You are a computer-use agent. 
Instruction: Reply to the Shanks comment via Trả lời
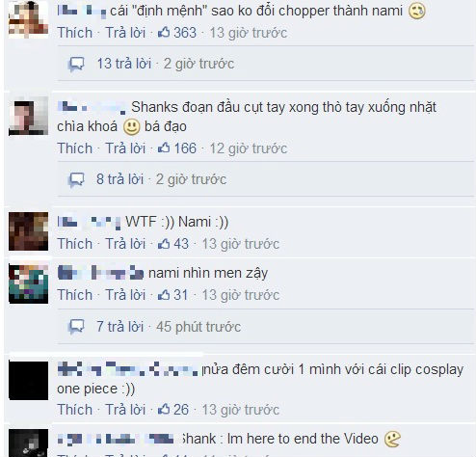(125, 148)
